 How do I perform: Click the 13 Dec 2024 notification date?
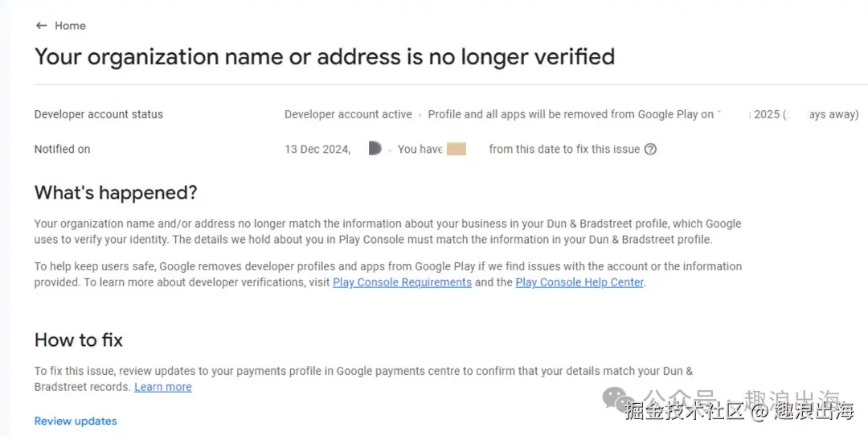pyautogui.click(x=317, y=149)
